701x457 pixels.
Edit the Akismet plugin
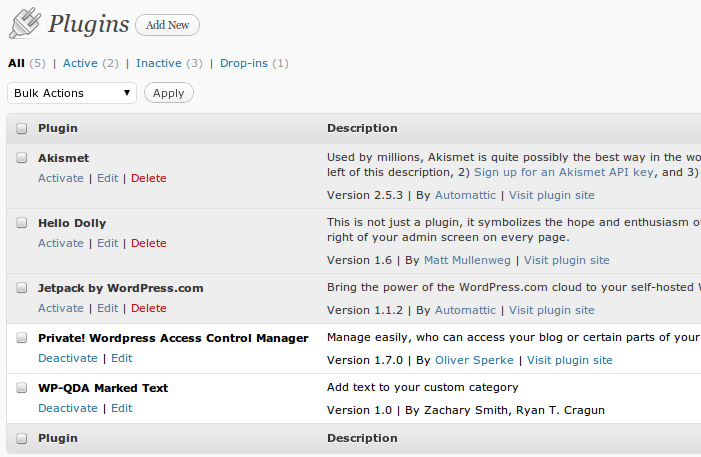click(108, 178)
